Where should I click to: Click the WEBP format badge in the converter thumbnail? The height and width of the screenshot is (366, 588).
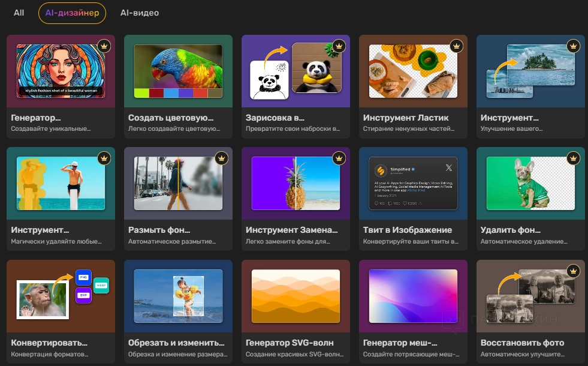[101, 285]
